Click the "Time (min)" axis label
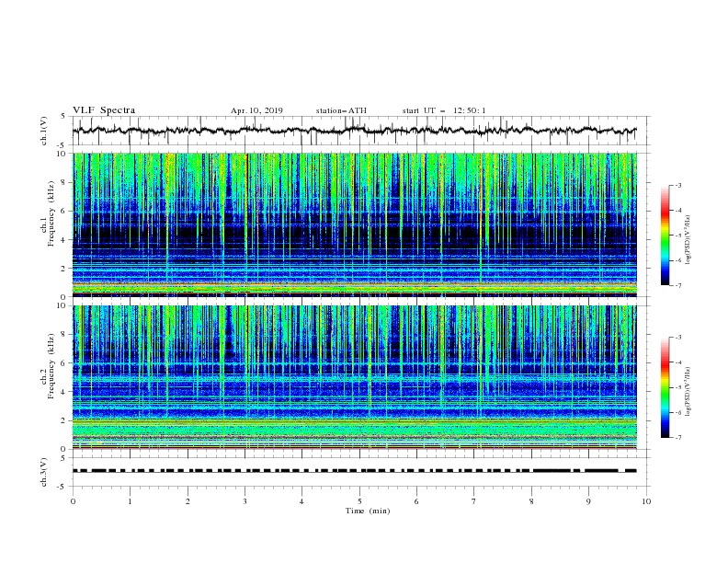 368,511
